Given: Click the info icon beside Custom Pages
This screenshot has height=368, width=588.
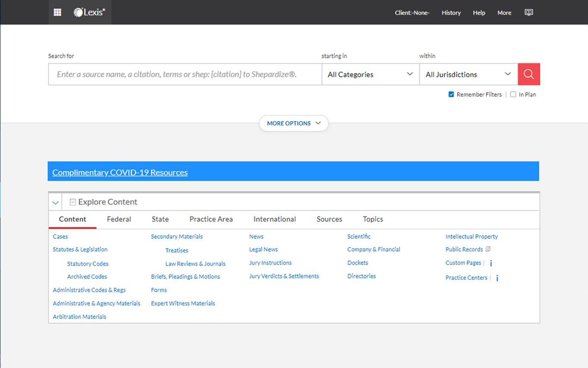Looking at the screenshot, I should pos(491,263).
